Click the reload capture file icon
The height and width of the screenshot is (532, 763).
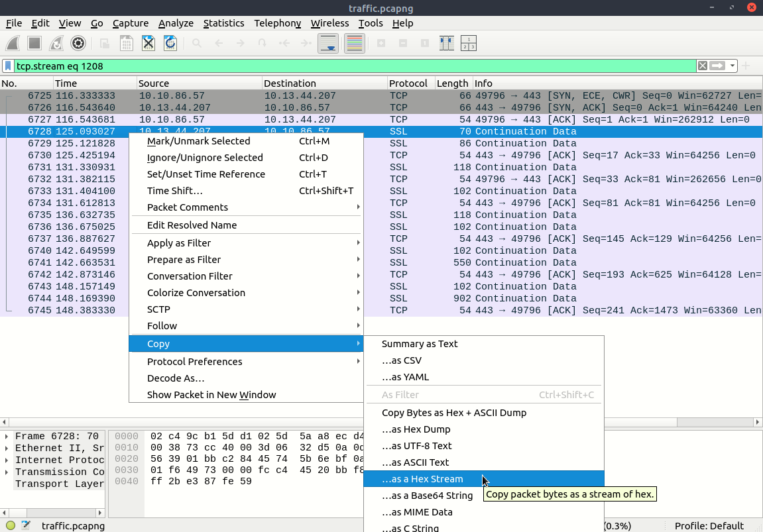tap(170, 44)
